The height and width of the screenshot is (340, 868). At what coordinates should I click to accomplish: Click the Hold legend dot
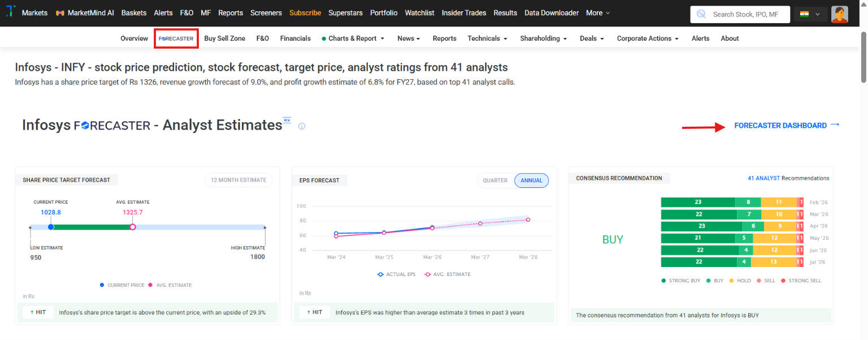[731, 281]
